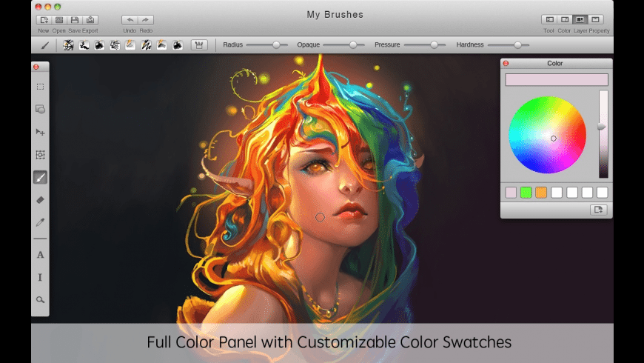
Task: Save the painting with the Save icon
Action: (x=75, y=20)
